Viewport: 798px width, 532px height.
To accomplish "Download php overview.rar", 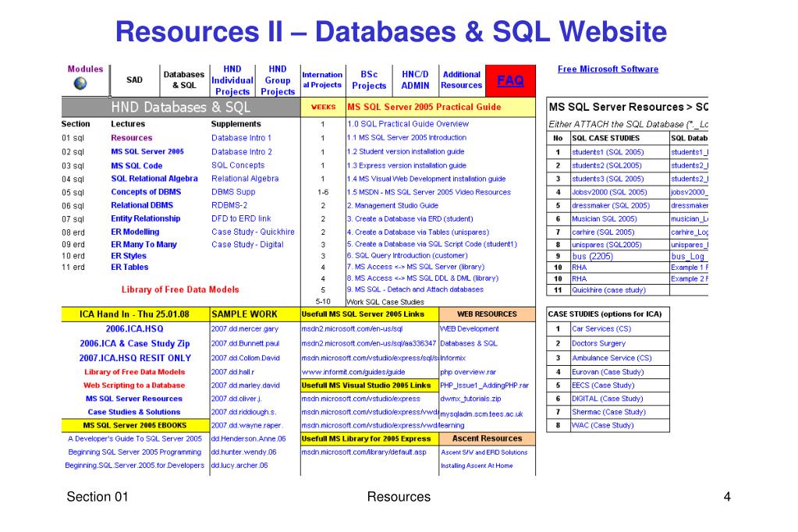I will pos(468,371).
